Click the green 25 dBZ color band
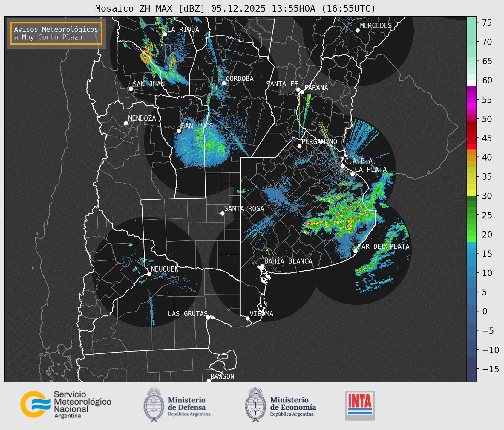 coord(471,215)
